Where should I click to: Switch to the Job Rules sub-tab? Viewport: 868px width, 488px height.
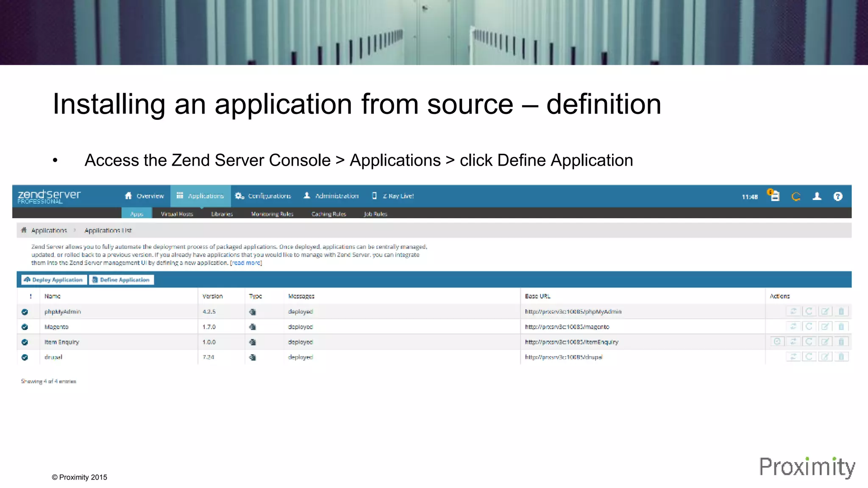pos(376,214)
